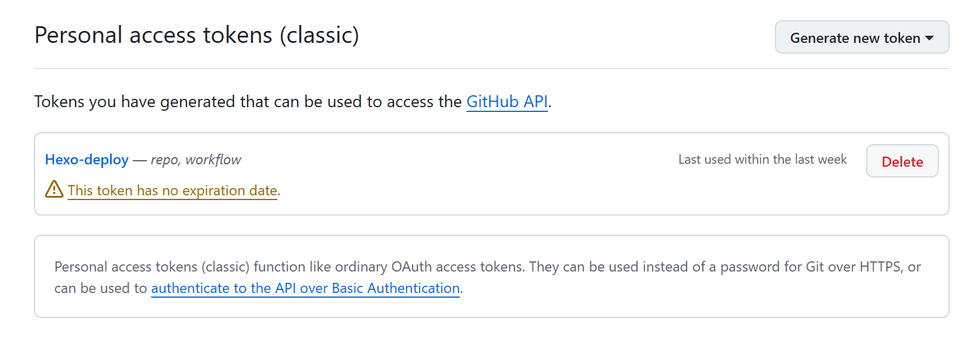980x337 pixels.
Task: Click the "Last used within the last week" text
Action: pos(762,160)
